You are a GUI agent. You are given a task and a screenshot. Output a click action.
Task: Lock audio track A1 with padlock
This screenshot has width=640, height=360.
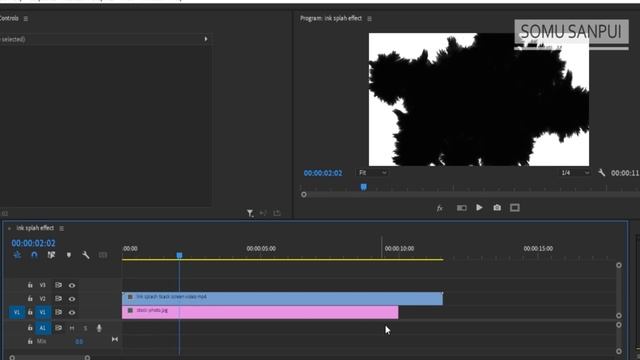pyautogui.click(x=30, y=328)
